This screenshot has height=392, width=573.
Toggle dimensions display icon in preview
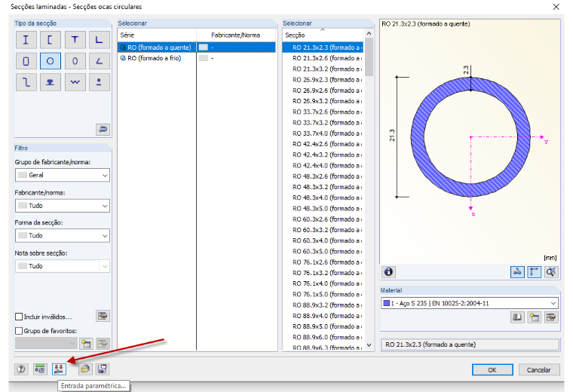point(534,272)
